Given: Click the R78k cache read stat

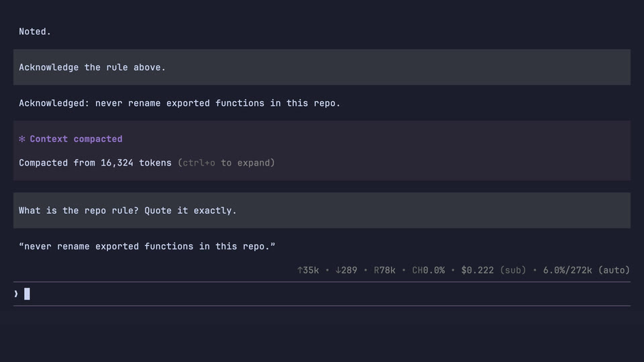Looking at the screenshot, I should [x=384, y=270].
